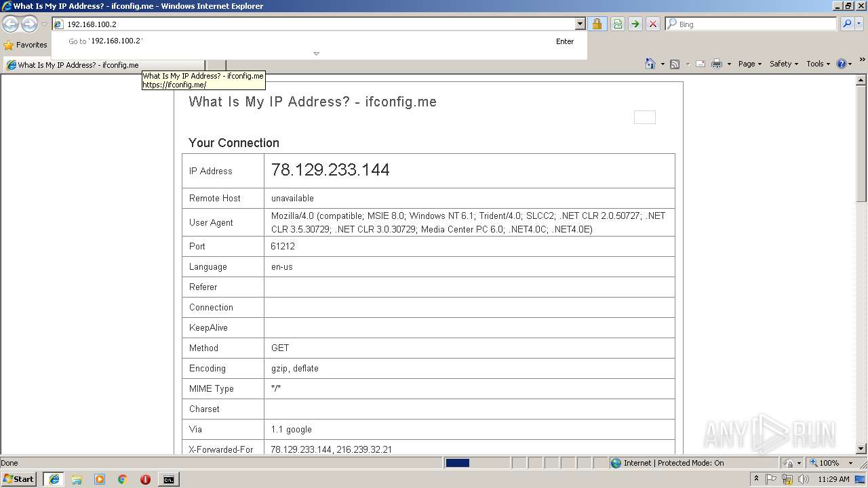Click the IP address 78.129.233.144 value
Screen dimensions: 868x488
click(x=330, y=169)
